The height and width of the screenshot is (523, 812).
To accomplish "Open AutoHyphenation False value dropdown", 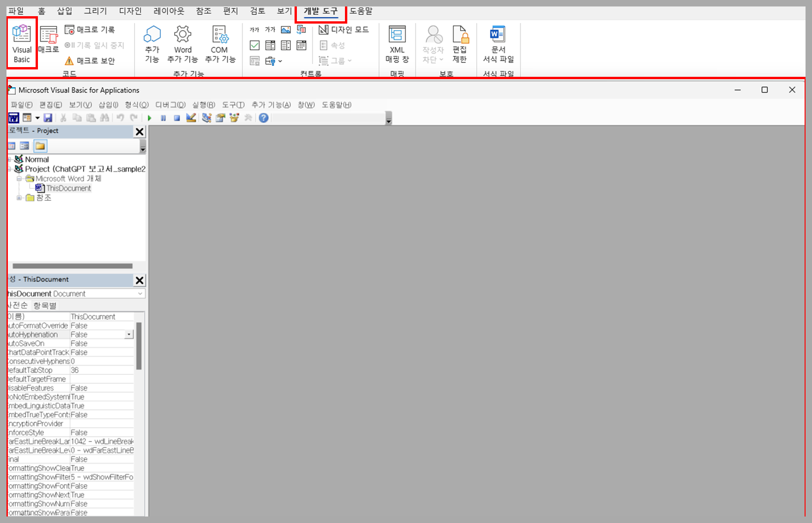I will coord(129,335).
